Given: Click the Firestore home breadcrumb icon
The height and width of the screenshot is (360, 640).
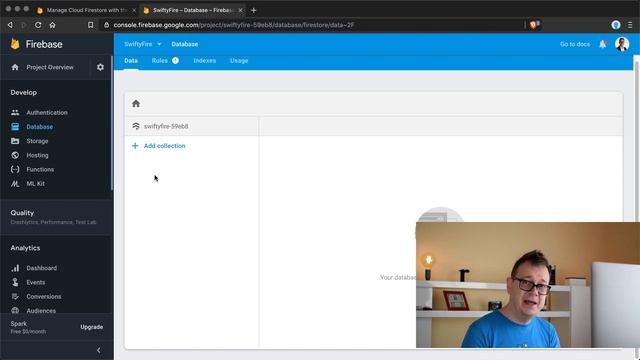Looking at the screenshot, I should (136, 104).
